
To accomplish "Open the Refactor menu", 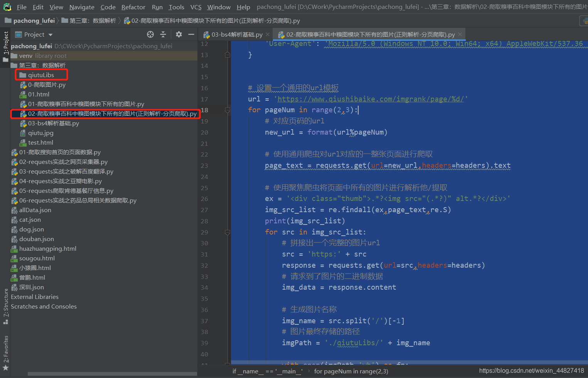I will (x=133, y=7).
